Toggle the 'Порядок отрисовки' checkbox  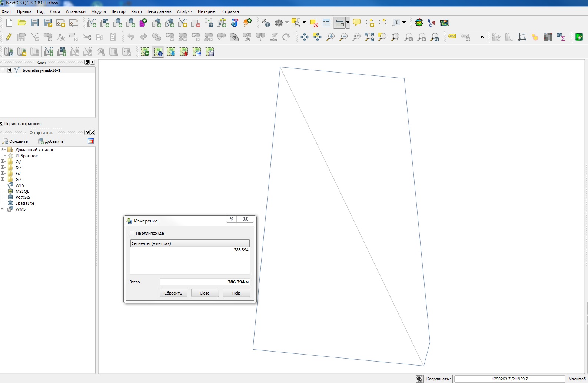pyautogui.click(x=1, y=124)
